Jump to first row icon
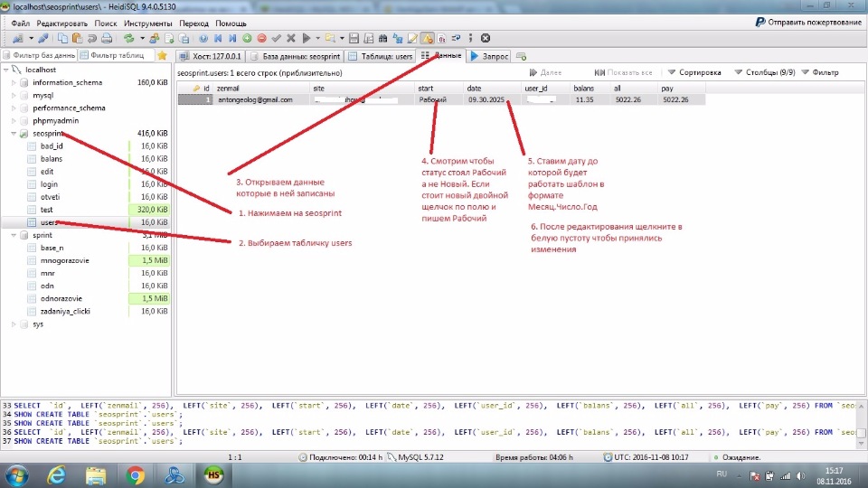This screenshot has width=868, height=488. 218,38
